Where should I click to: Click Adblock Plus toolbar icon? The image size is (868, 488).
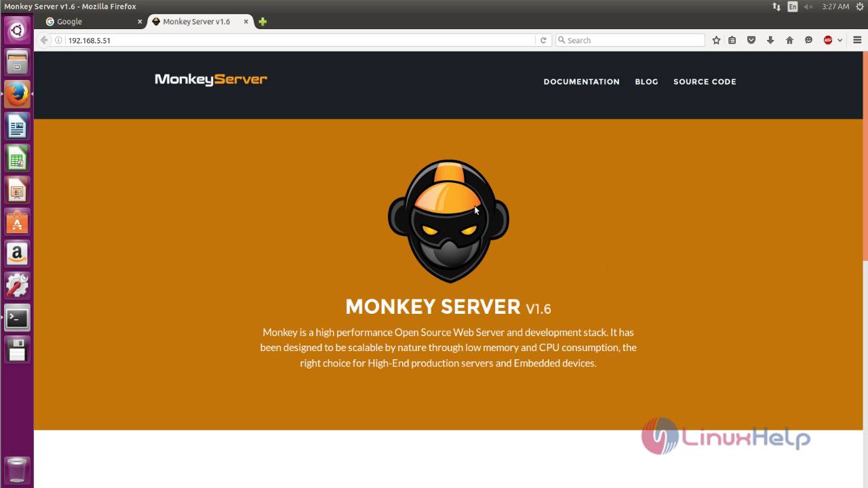(x=828, y=40)
